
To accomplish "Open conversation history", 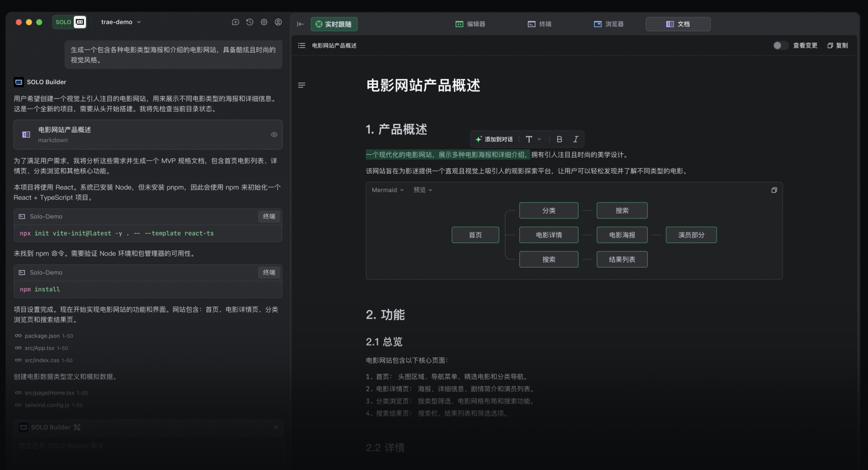I will click(x=250, y=22).
